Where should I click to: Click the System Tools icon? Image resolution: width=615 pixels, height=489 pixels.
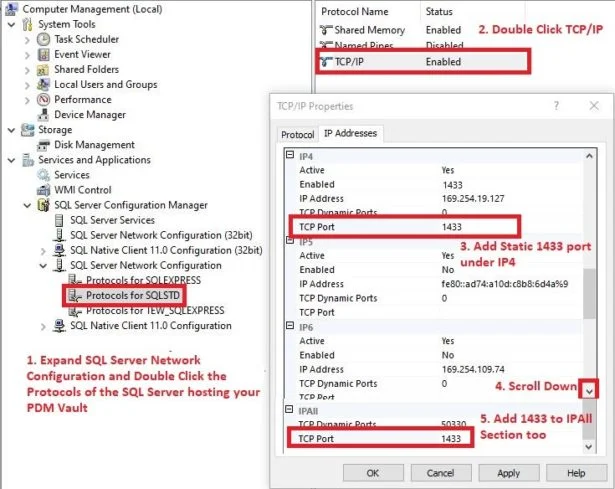[27, 24]
